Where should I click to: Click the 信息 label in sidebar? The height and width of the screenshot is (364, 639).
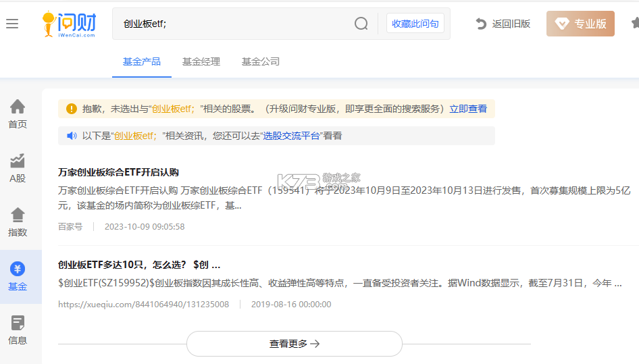coord(18,340)
